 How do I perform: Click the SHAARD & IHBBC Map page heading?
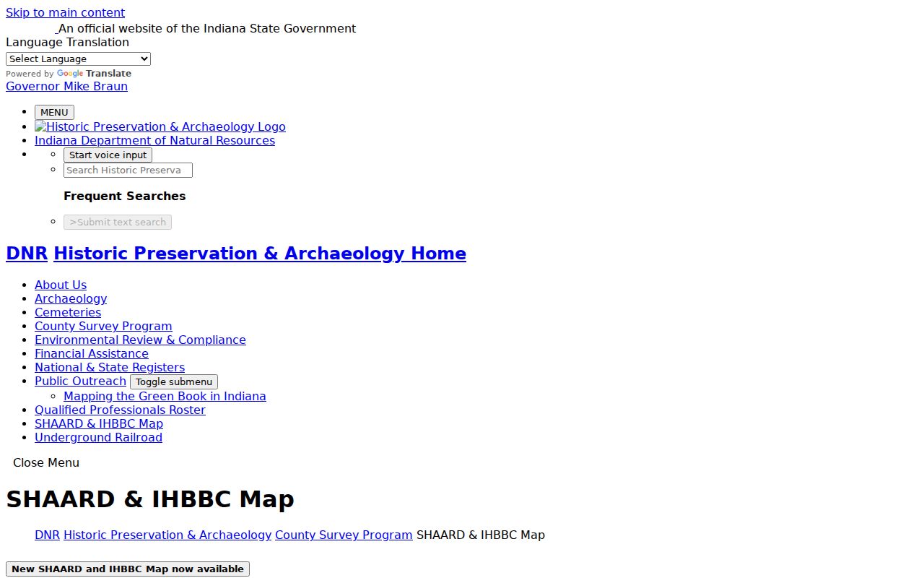pyautogui.click(x=150, y=499)
